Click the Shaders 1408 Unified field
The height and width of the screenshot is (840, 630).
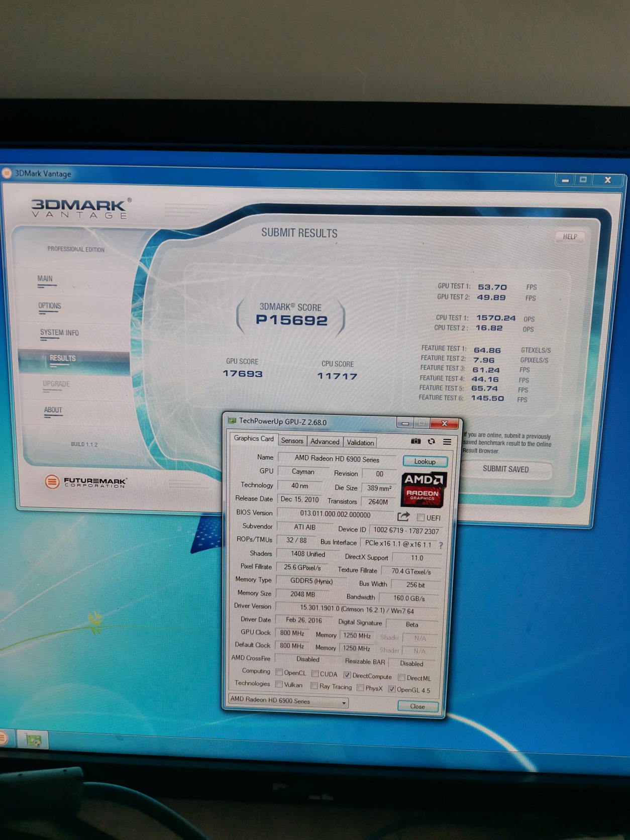[x=307, y=554]
